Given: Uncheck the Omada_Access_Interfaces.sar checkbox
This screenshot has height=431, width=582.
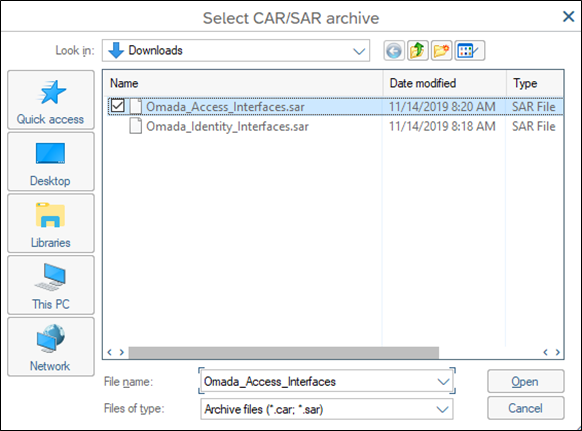Looking at the screenshot, I should 118,106.
